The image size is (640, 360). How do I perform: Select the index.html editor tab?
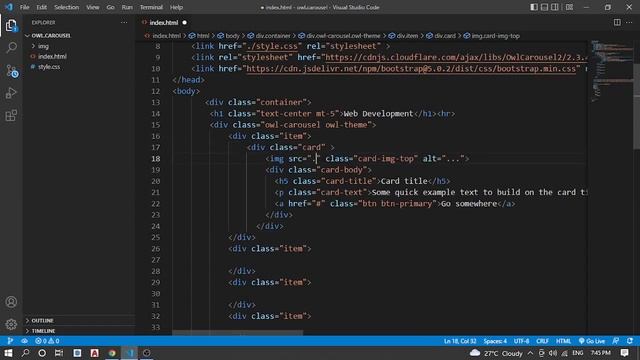[163, 22]
